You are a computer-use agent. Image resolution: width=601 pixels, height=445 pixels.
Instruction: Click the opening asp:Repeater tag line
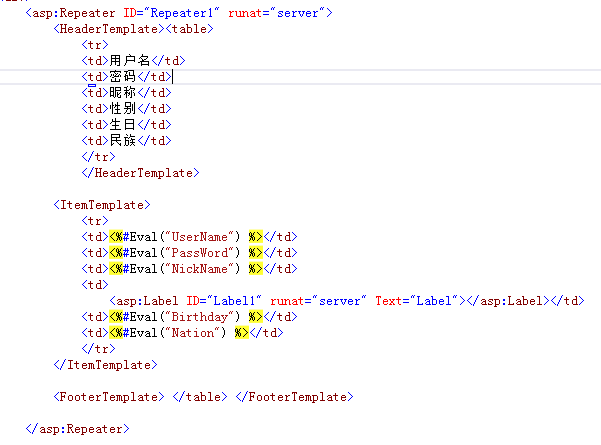pyautogui.click(x=179, y=13)
